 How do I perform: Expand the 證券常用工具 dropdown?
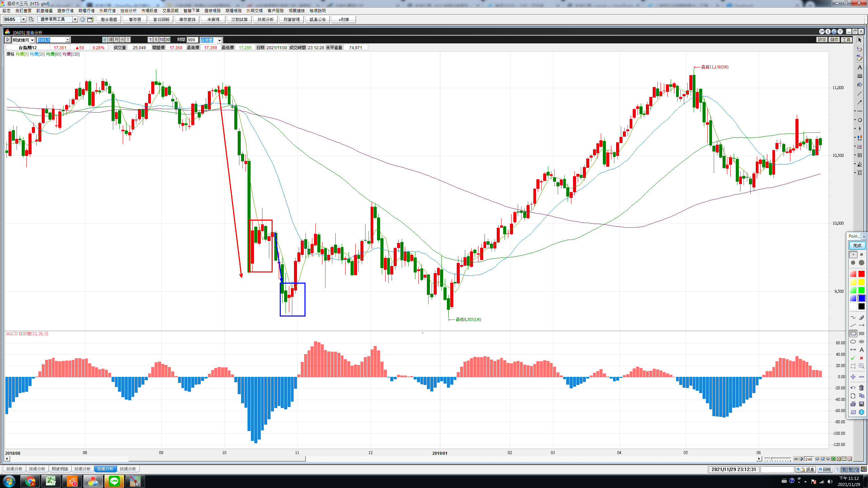[x=75, y=19]
